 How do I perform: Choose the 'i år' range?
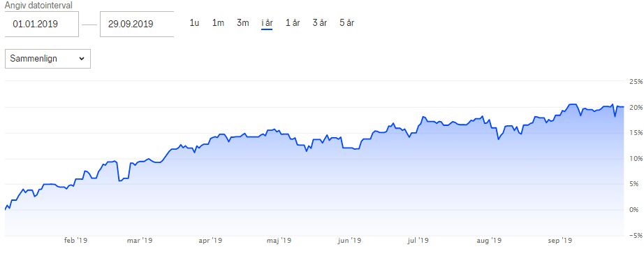coord(267,23)
